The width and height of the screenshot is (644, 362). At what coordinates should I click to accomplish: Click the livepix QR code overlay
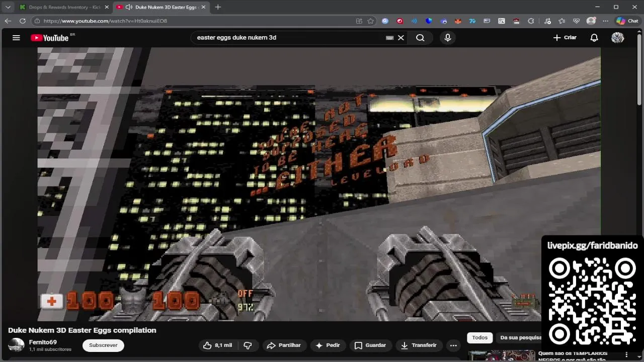592,301
